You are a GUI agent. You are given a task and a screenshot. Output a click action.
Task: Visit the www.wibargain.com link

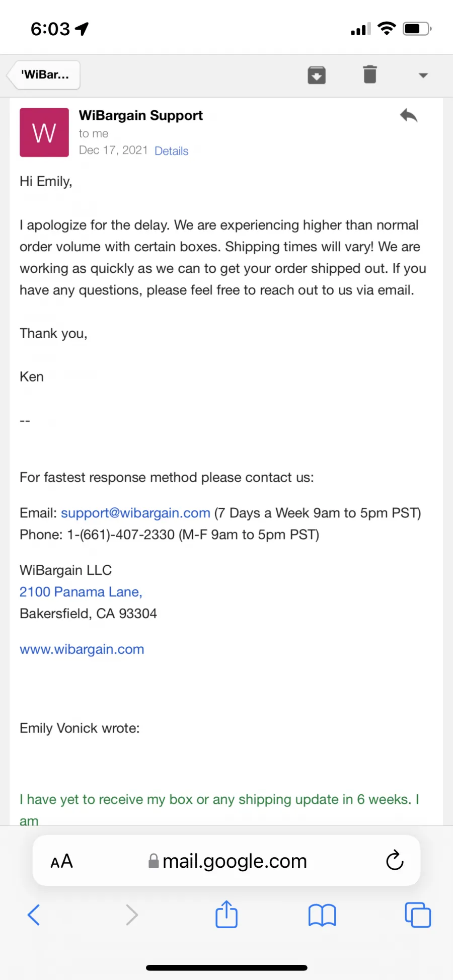point(82,649)
